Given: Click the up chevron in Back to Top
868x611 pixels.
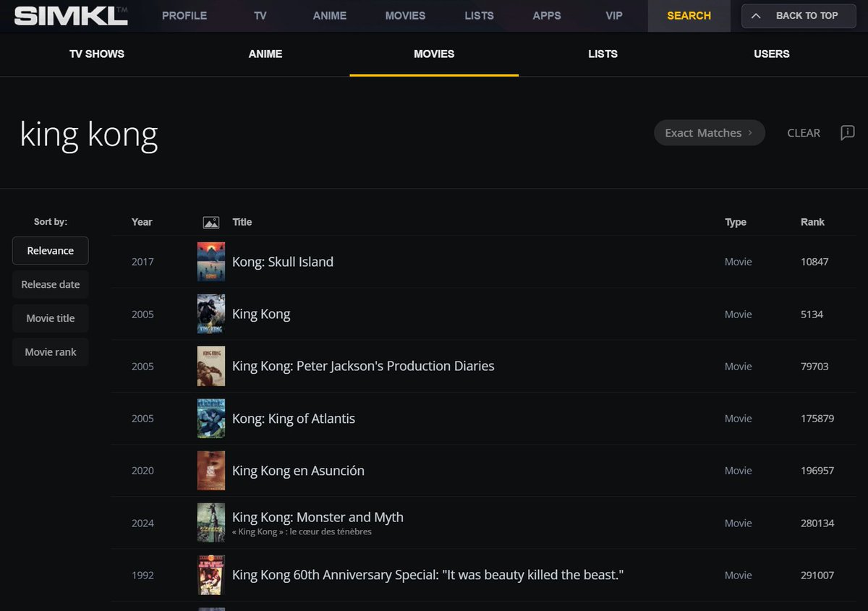Looking at the screenshot, I should tap(756, 16).
